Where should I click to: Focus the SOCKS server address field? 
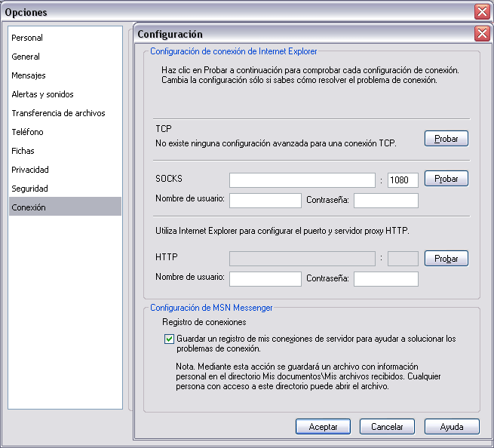tap(302, 180)
